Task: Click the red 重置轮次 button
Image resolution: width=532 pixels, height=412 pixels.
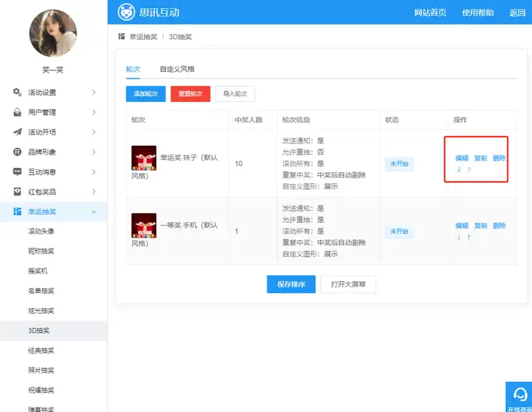Action: [191, 94]
